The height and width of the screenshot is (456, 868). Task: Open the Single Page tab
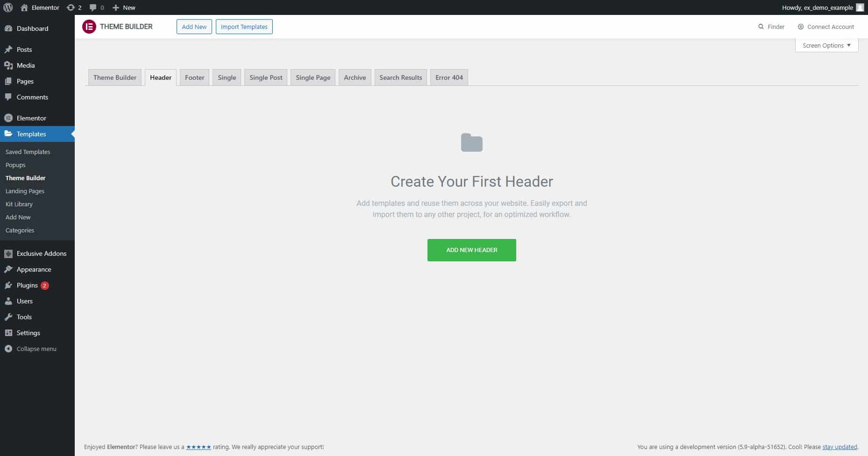click(x=313, y=77)
